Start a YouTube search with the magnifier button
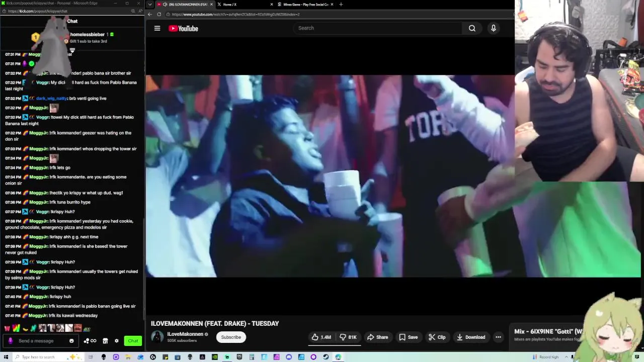The width and height of the screenshot is (644, 362). coord(472,28)
